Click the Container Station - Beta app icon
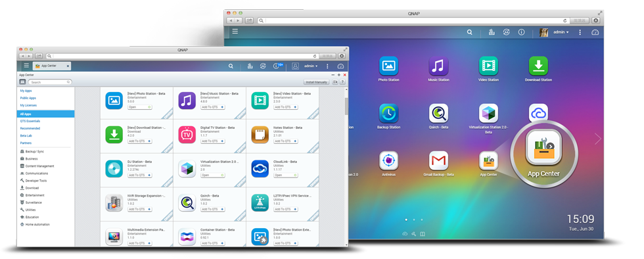Viewport: 644px width, 259px height. [187, 237]
